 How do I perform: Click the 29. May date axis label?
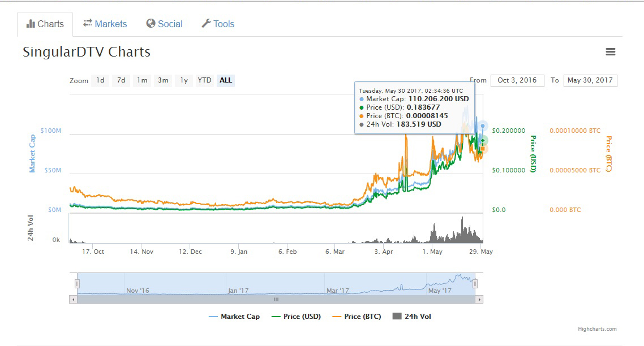point(480,252)
